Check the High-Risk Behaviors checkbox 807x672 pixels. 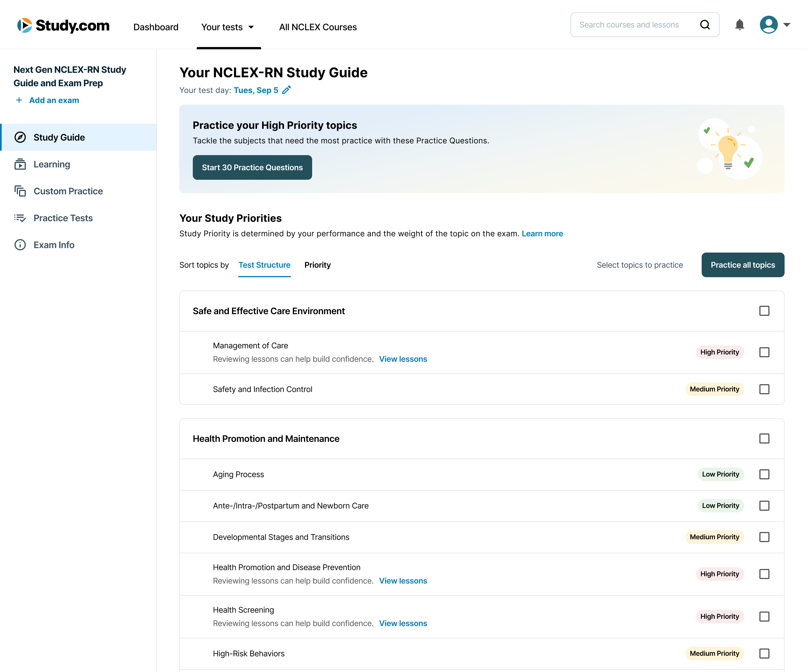(x=764, y=653)
